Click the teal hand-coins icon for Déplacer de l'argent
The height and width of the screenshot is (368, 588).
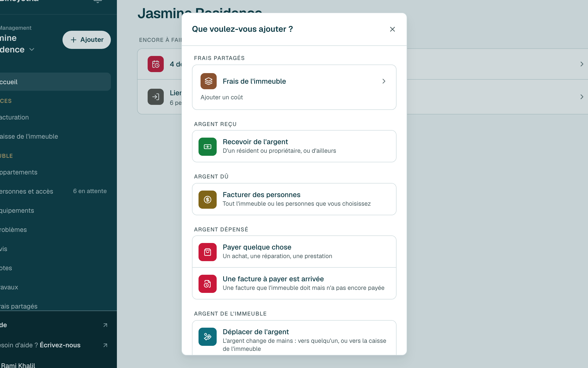[x=208, y=337]
